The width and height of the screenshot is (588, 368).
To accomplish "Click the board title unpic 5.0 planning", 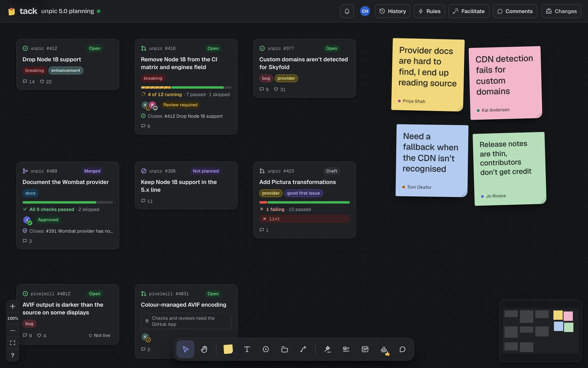I will pyautogui.click(x=67, y=11).
